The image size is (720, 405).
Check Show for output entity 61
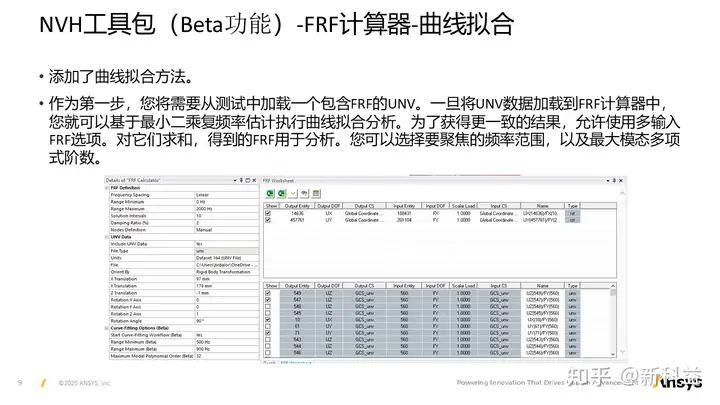pyautogui.click(x=268, y=326)
